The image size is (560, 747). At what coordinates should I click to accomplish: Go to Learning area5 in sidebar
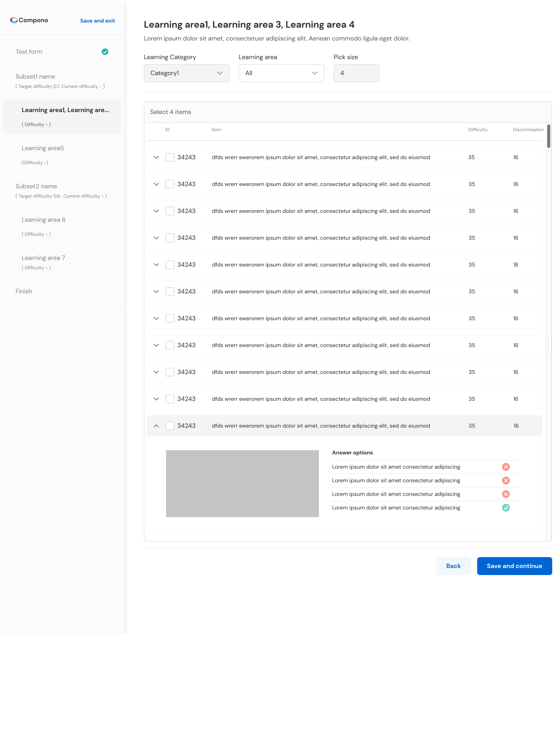pos(43,148)
